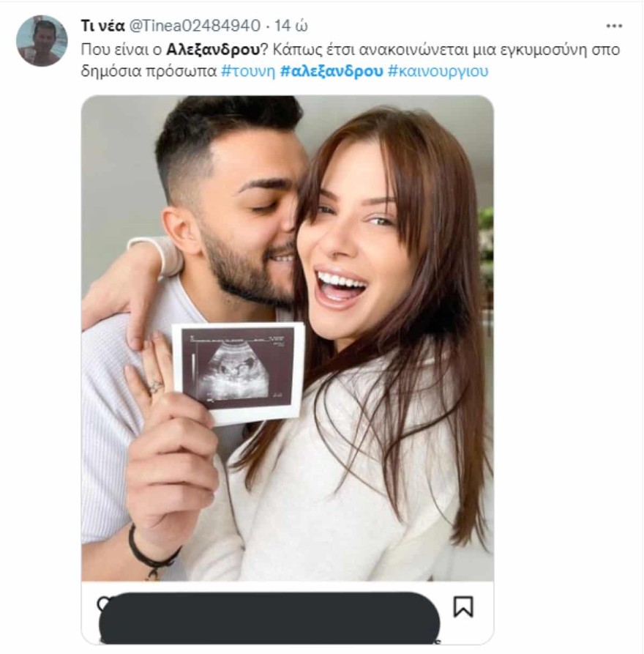This screenshot has height=654, width=644.
Task: Open the #καινουργιου hashtag
Action: pyautogui.click(x=438, y=72)
